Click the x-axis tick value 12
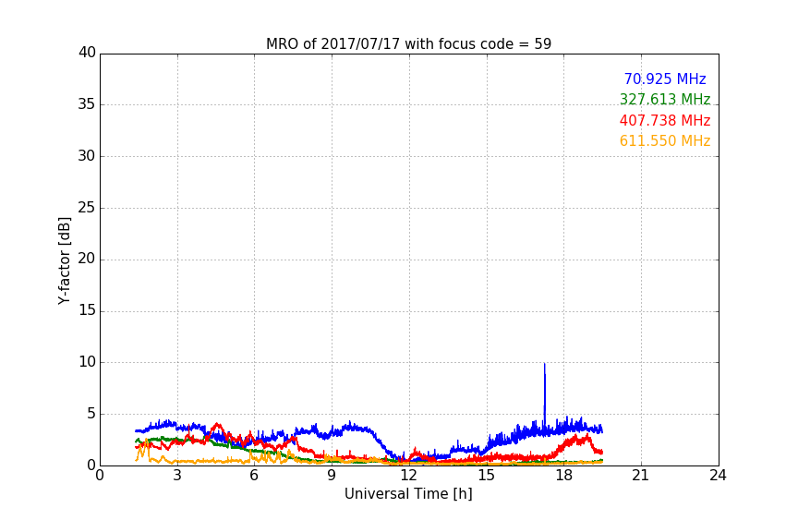798x532 pixels. click(408, 476)
